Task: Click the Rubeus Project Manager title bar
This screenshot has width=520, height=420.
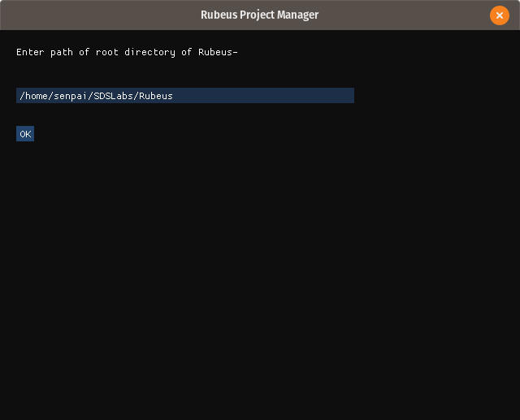Action: tap(260, 15)
